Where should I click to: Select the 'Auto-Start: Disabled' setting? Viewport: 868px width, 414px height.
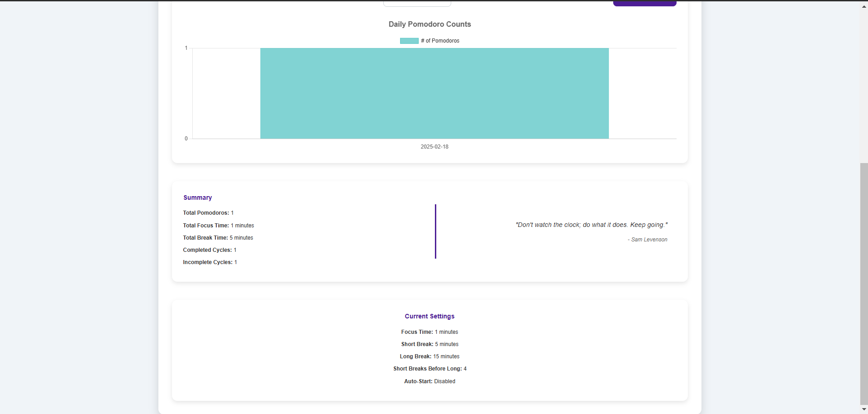coord(429,381)
